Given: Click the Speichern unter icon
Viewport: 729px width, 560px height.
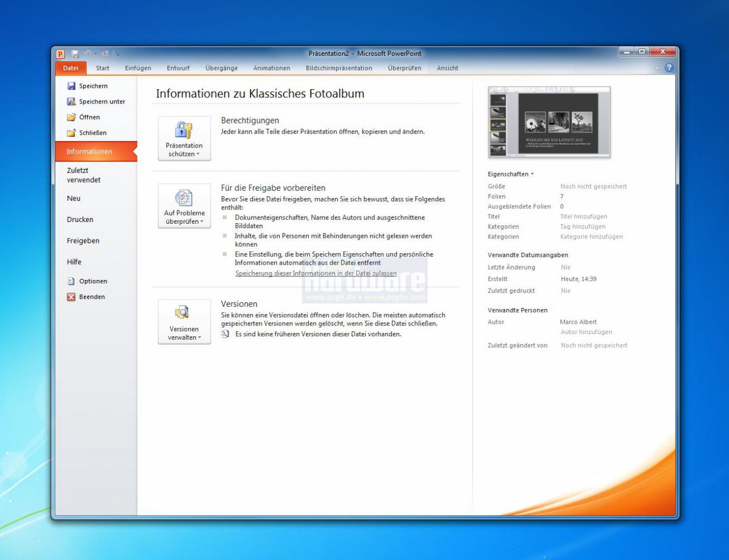Looking at the screenshot, I should (71, 101).
